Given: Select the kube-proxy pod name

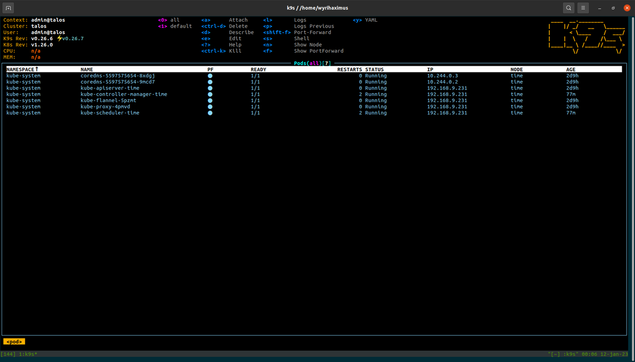Looking at the screenshot, I should (105, 107).
